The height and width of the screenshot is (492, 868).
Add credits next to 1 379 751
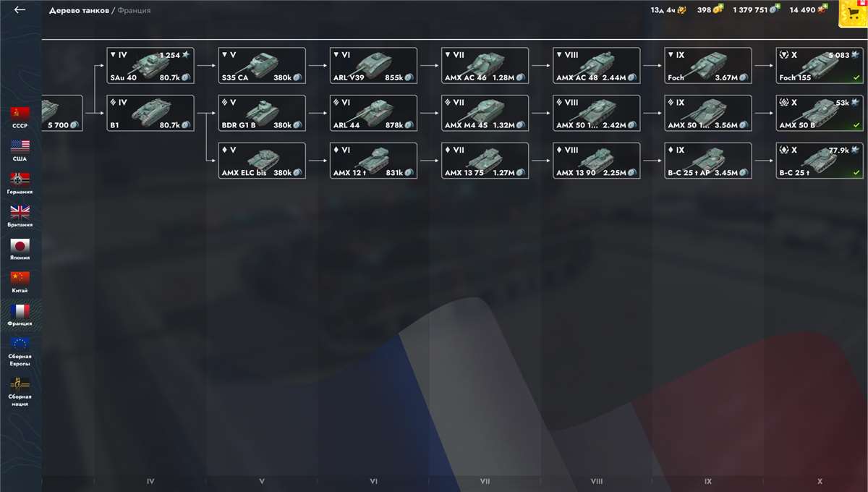[775, 9]
